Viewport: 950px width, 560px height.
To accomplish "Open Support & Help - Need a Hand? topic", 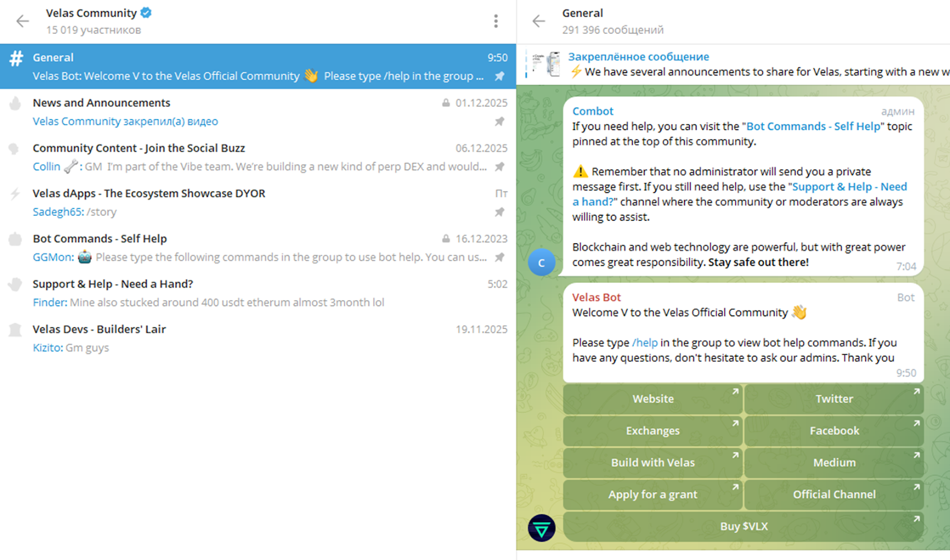I will [258, 292].
